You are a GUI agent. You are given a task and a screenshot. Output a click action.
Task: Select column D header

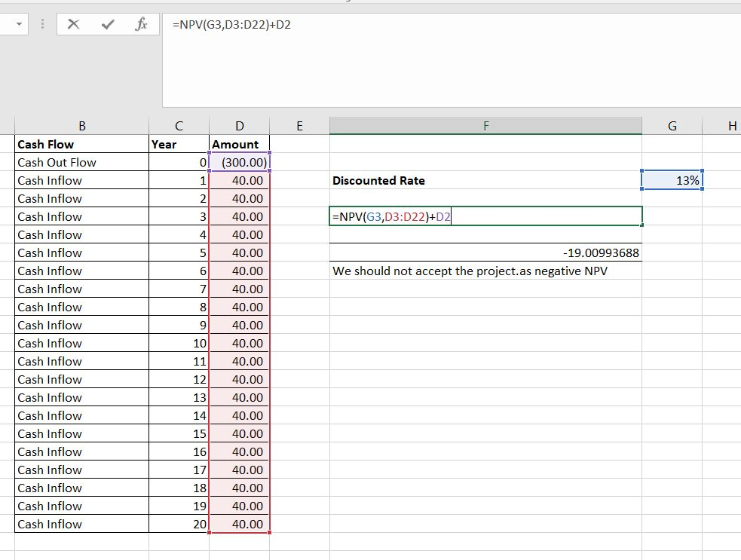pos(239,126)
